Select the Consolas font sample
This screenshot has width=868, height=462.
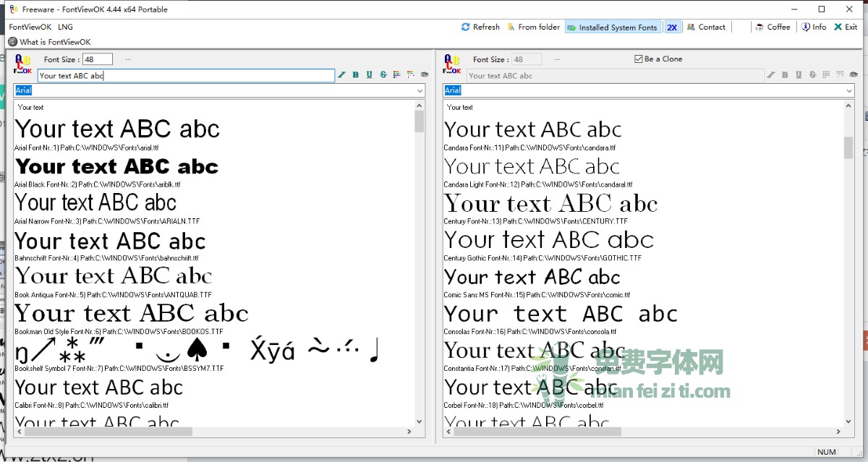pyautogui.click(x=561, y=314)
